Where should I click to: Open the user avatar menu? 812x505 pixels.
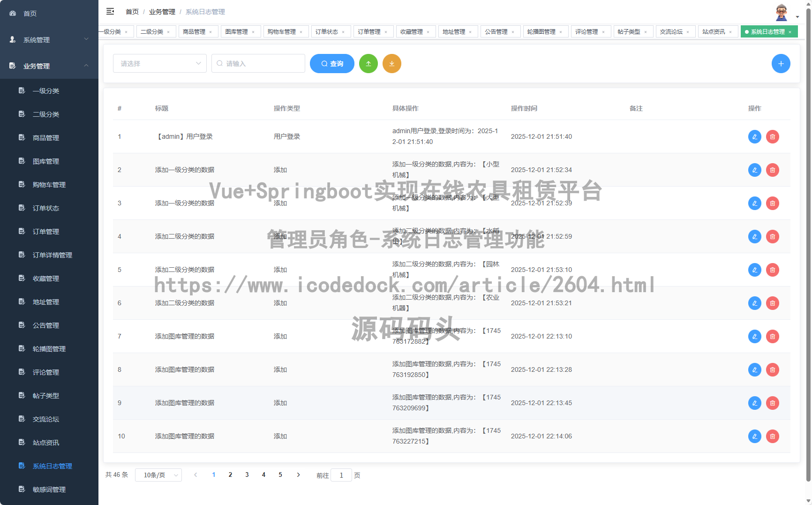[x=782, y=12]
